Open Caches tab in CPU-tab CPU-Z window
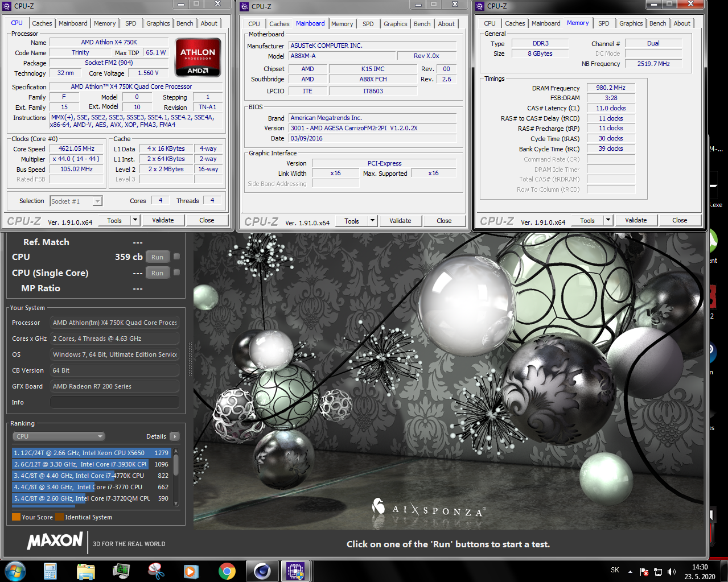 coord(42,23)
